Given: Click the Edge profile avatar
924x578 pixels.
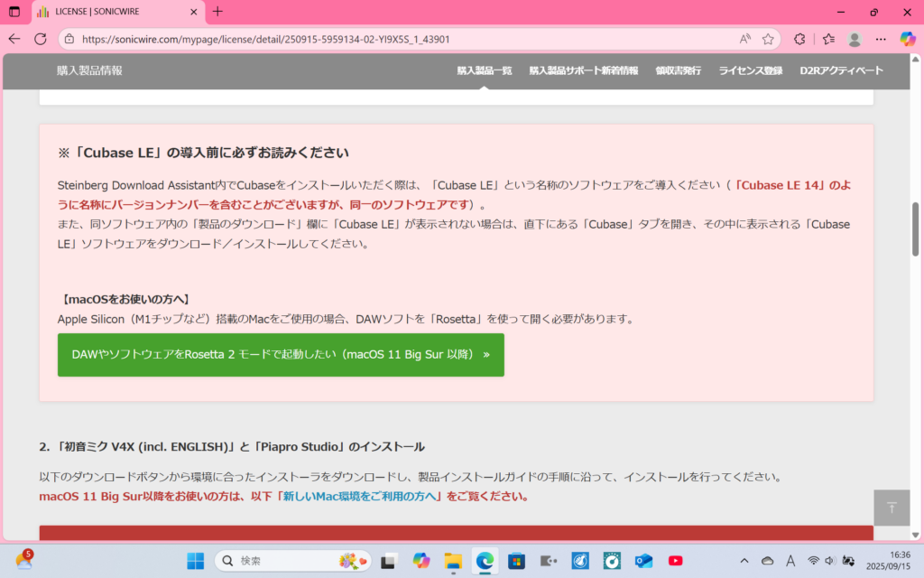Looking at the screenshot, I should click(x=855, y=39).
